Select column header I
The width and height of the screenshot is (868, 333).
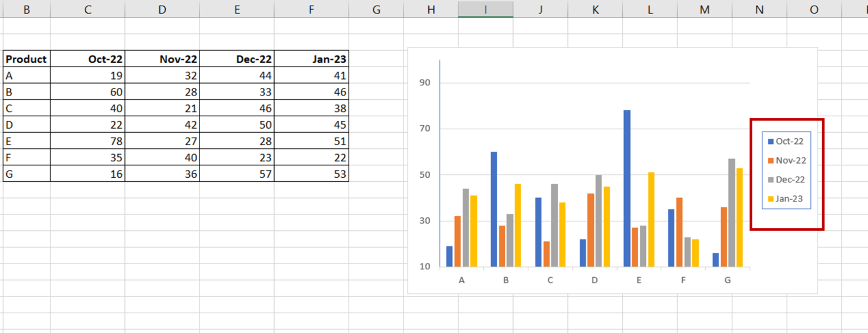tap(485, 9)
